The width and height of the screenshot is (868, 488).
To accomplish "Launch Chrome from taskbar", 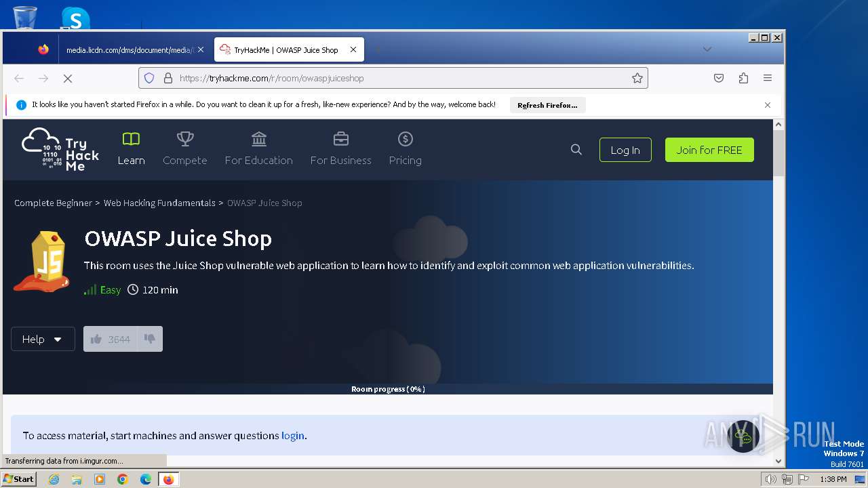I will pos(123,479).
